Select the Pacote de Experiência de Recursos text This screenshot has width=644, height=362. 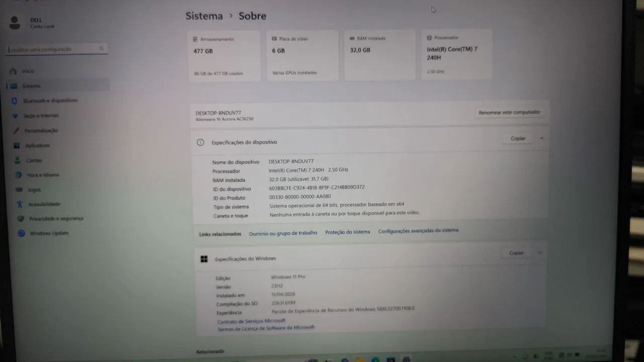[343, 310]
